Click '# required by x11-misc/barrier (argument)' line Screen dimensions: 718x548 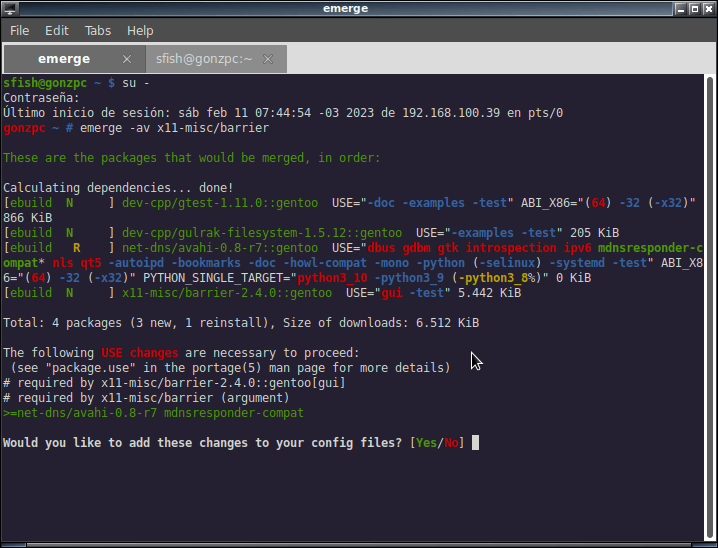click(146, 398)
